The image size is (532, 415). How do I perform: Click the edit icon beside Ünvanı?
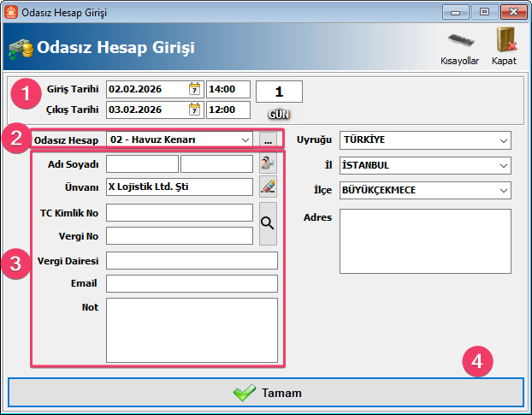coord(268,187)
